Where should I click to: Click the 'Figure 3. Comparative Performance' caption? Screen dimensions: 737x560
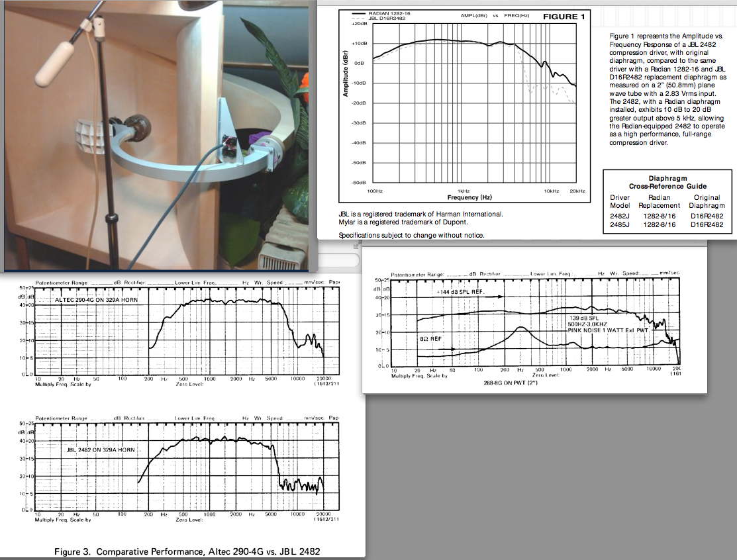[187, 551]
